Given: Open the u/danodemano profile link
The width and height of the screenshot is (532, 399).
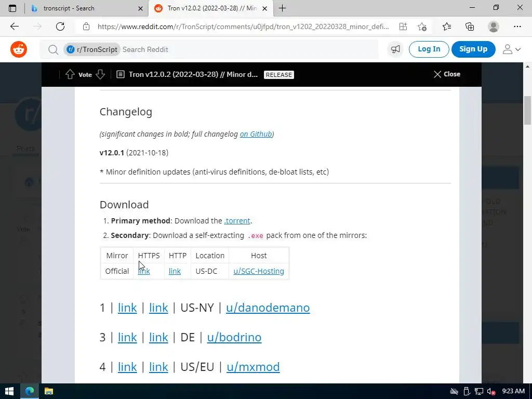Looking at the screenshot, I should pos(268,308).
